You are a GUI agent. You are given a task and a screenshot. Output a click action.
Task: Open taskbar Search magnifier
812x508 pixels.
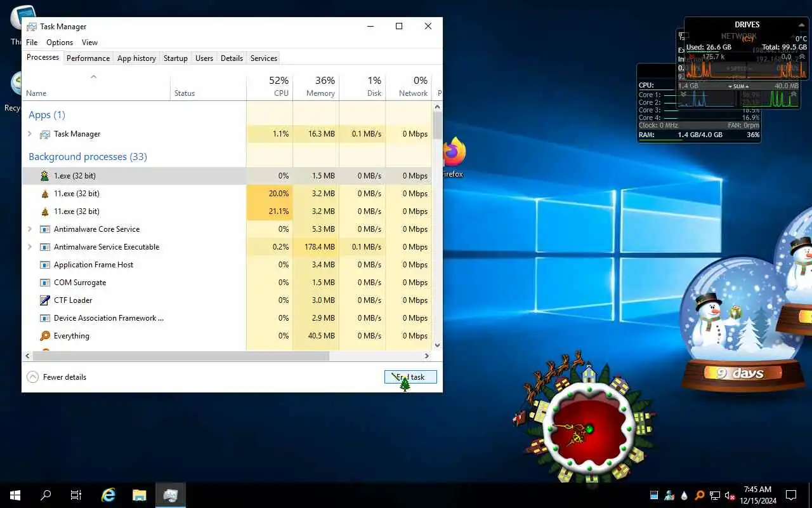tap(46, 495)
